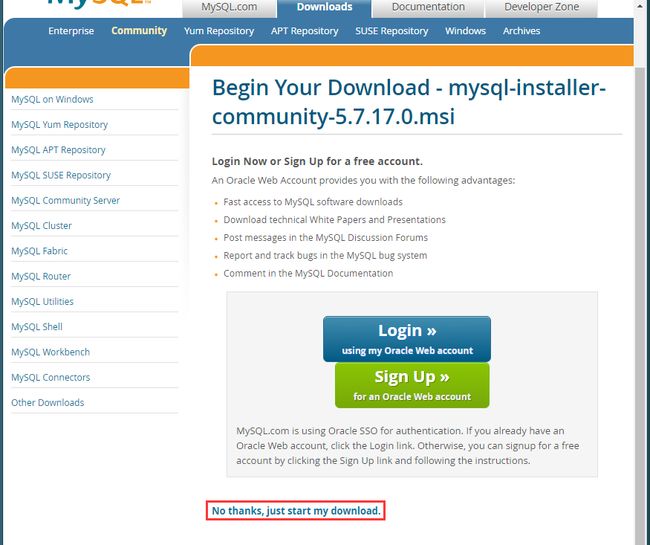Open the MySQL Workbench sidebar link
The height and width of the screenshot is (545, 650).
(x=51, y=352)
